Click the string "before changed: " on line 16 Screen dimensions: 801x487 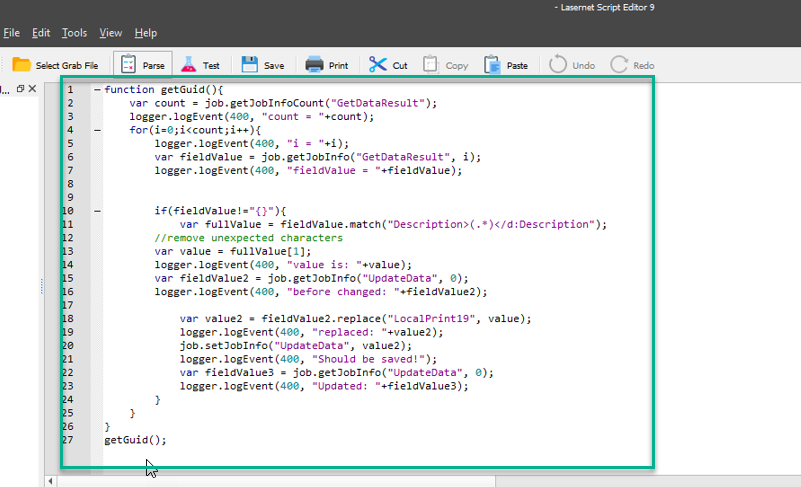(343, 292)
